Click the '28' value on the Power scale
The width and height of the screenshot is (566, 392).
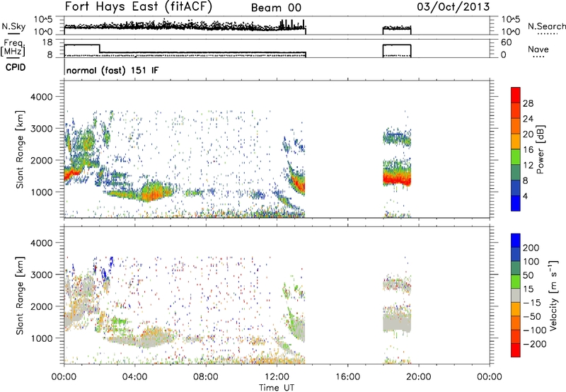(528, 103)
